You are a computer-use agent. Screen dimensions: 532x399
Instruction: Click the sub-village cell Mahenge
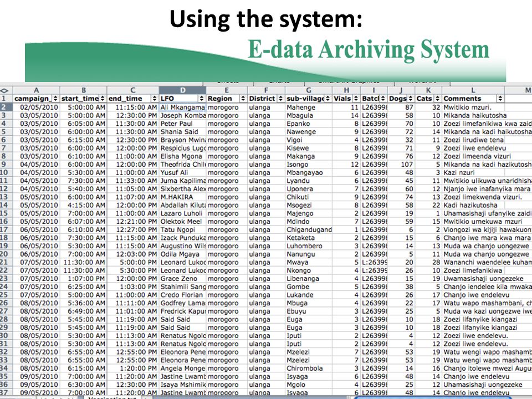click(x=309, y=107)
